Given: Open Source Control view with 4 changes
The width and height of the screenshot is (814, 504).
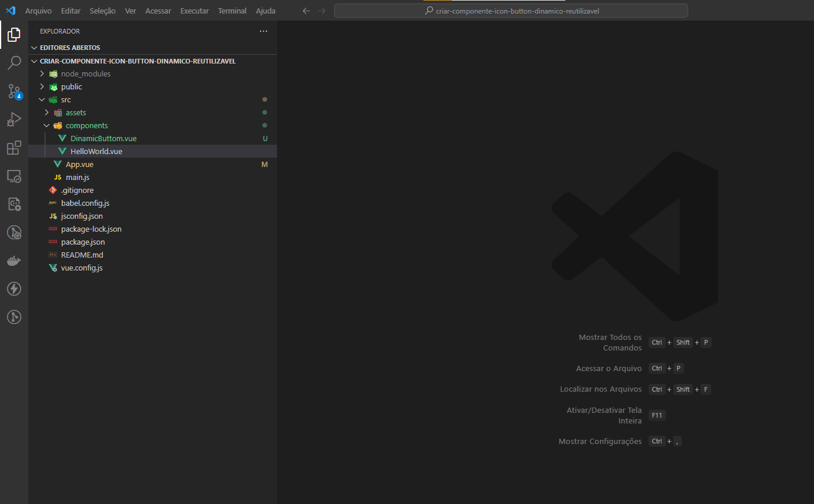Looking at the screenshot, I should coord(14,91).
